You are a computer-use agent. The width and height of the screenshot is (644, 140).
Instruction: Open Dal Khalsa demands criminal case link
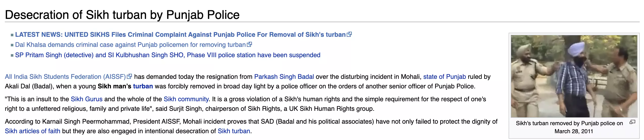point(130,45)
